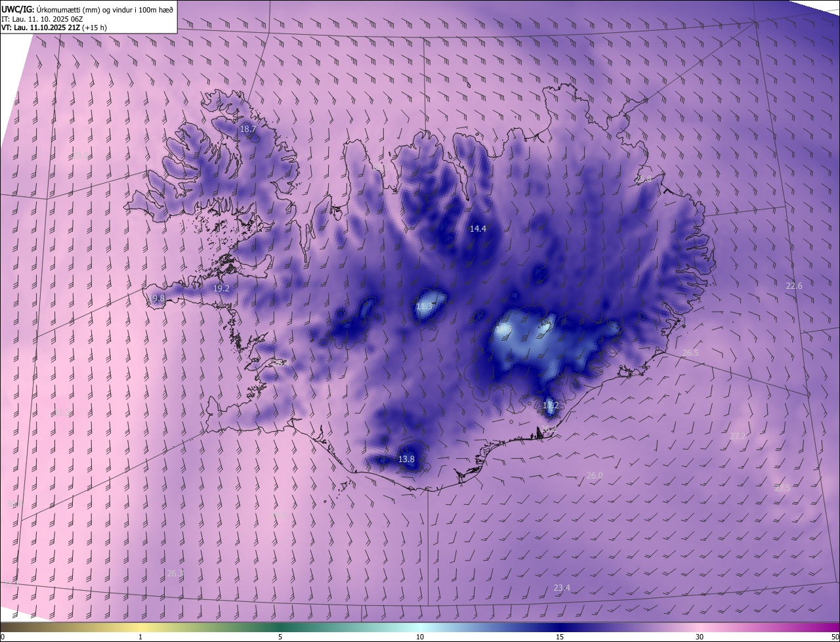Click the 26.0 value south of Iceland
This screenshot has height=642, width=840.
(594, 475)
